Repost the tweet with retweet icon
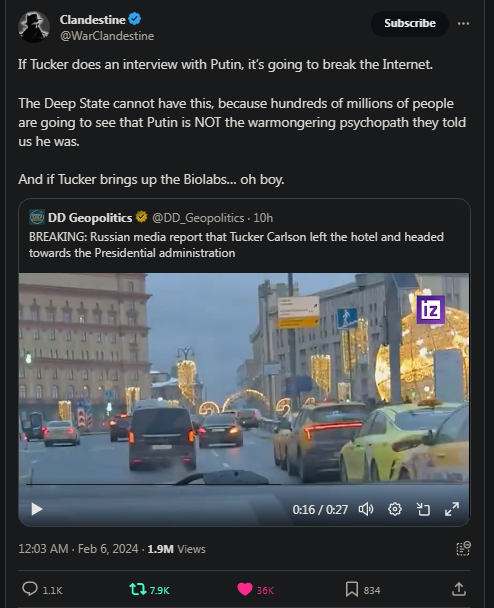 tap(138, 589)
